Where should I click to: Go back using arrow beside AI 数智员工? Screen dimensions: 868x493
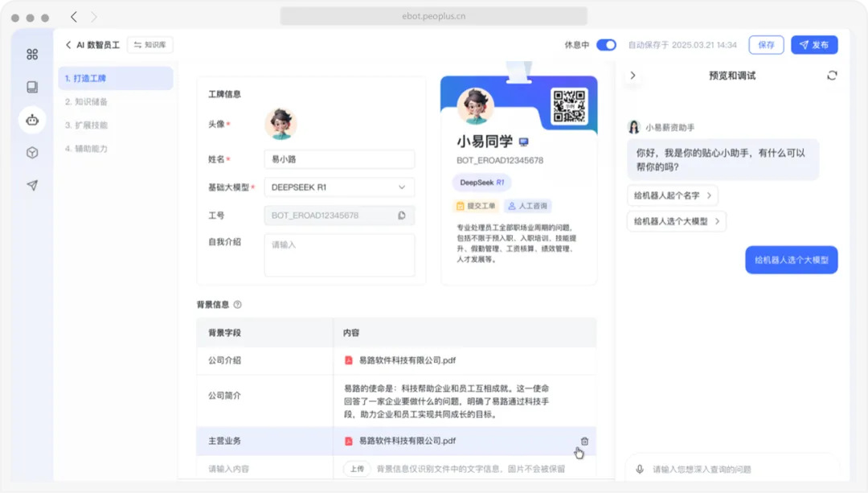click(68, 44)
